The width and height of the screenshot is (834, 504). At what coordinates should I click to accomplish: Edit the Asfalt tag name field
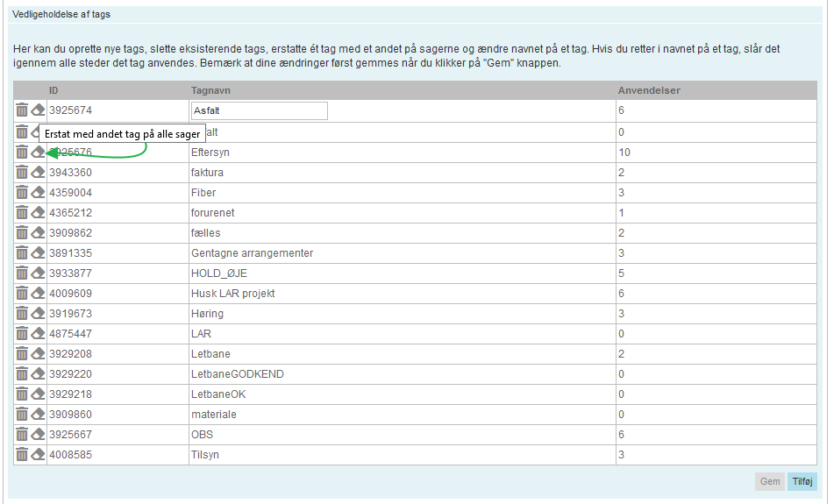tap(259, 110)
